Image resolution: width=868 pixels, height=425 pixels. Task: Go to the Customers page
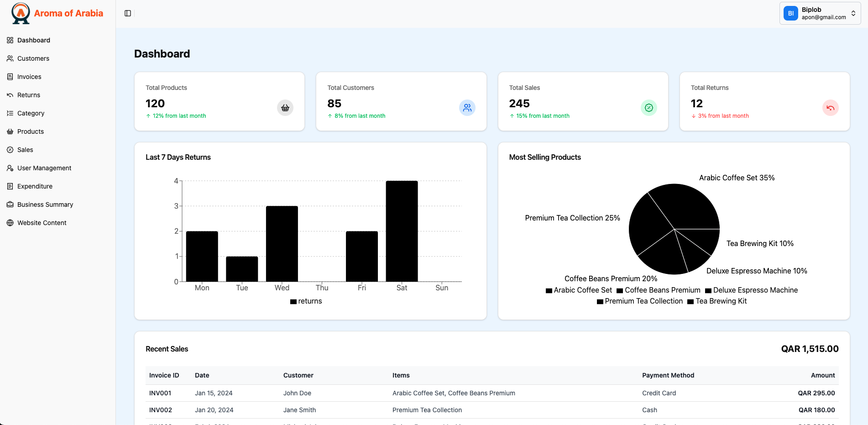(x=33, y=58)
